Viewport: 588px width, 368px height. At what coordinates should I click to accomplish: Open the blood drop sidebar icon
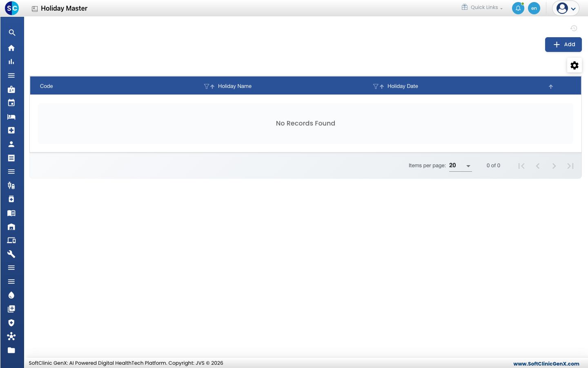point(11,295)
